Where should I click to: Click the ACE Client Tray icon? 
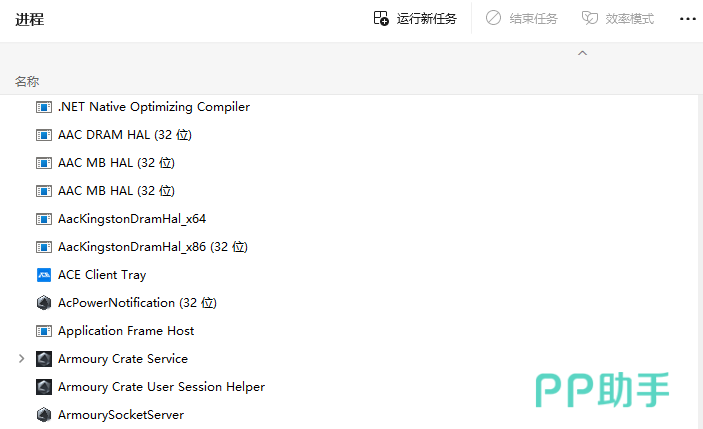pos(44,275)
